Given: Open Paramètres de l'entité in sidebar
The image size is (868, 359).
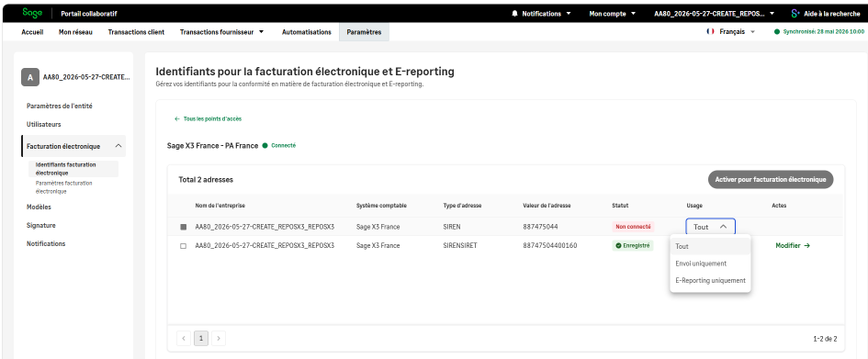Looking at the screenshot, I should click(x=59, y=106).
